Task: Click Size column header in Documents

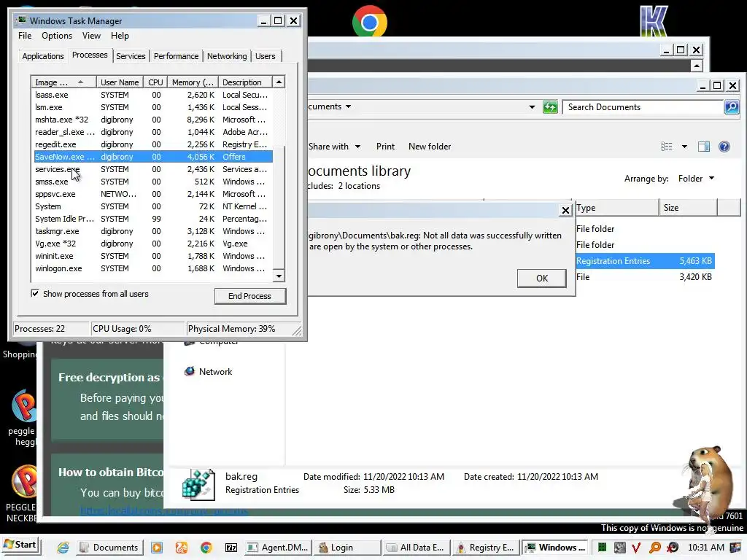Action: (x=688, y=208)
